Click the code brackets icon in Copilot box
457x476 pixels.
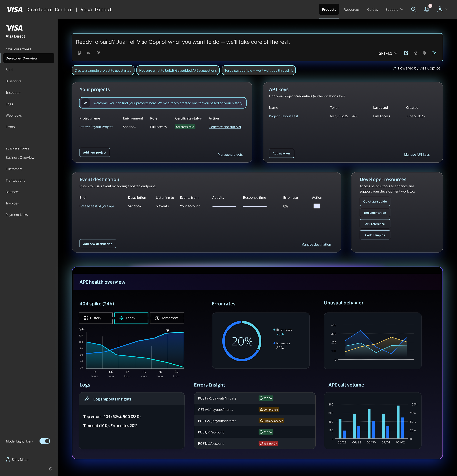click(x=89, y=53)
